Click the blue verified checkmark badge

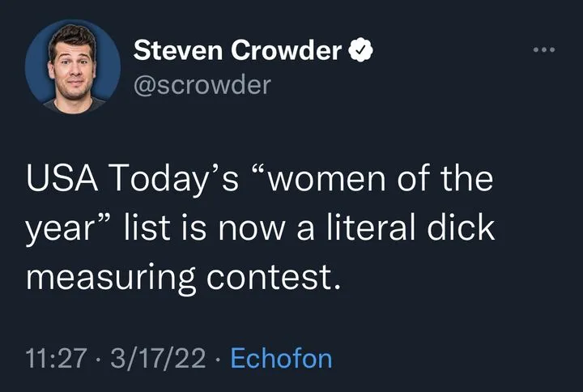(x=359, y=51)
